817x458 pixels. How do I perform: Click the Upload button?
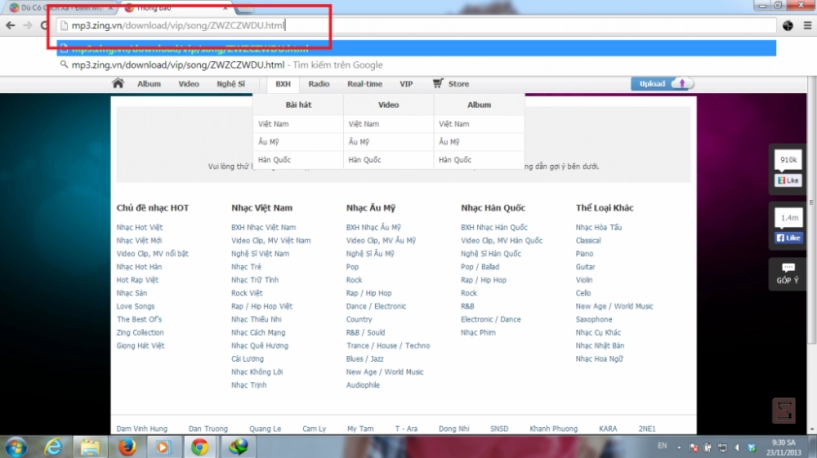tap(662, 83)
